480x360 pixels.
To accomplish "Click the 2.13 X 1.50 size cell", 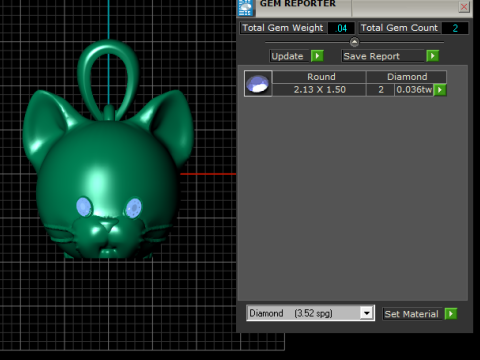I will click(320, 90).
